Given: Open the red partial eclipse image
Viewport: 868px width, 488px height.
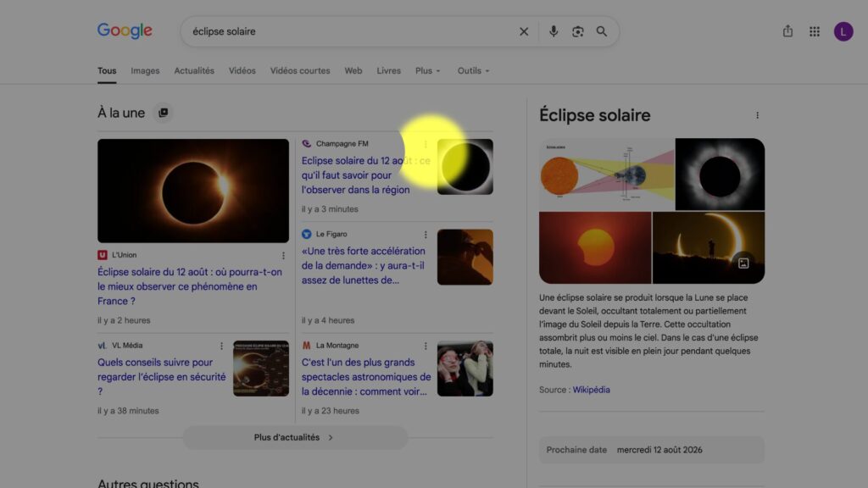Looking at the screenshot, I should pos(595,248).
